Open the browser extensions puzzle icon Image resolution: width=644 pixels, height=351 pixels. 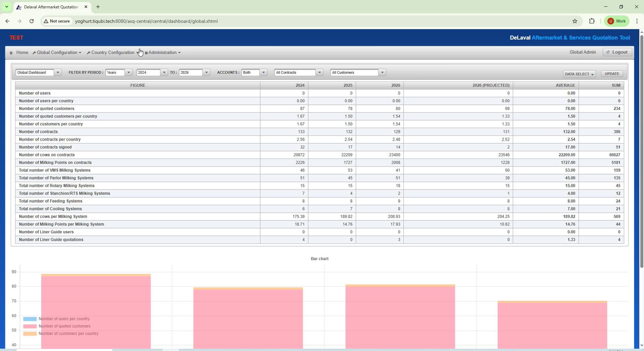coord(592,21)
